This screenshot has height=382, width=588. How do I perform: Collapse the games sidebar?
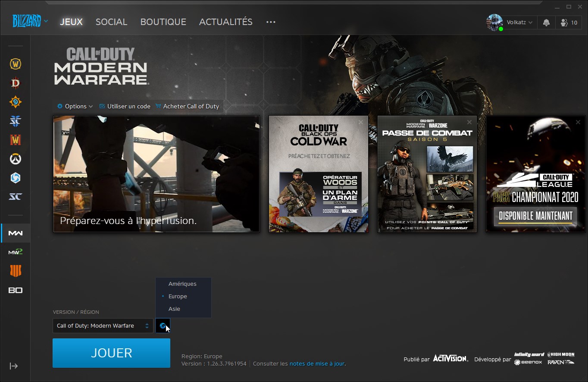(x=14, y=366)
